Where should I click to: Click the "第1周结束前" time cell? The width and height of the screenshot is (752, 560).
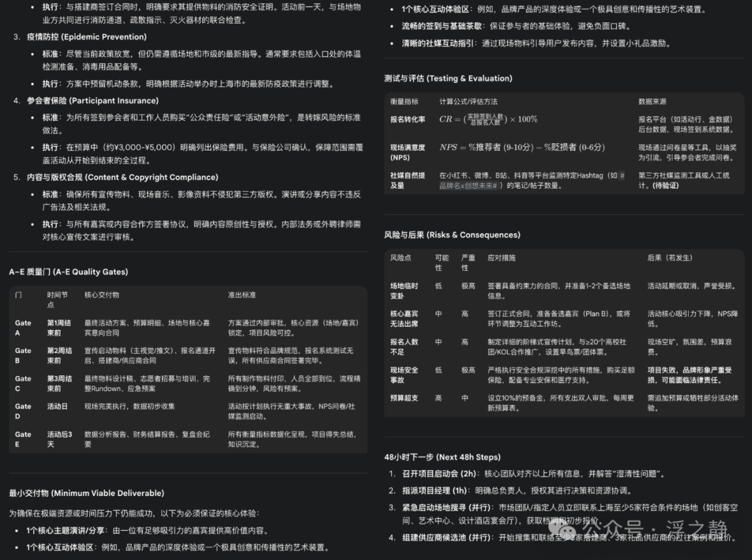click(x=59, y=328)
